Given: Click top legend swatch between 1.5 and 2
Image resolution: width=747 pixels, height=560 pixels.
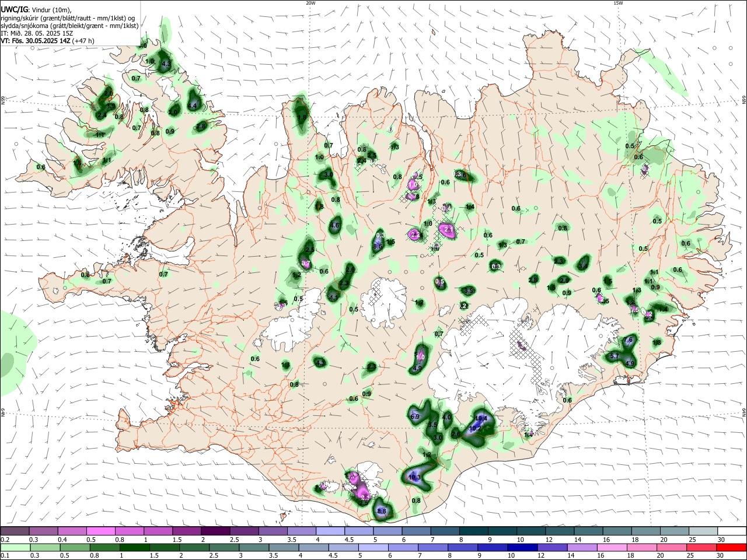Looking at the screenshot, I should [187, 531].
